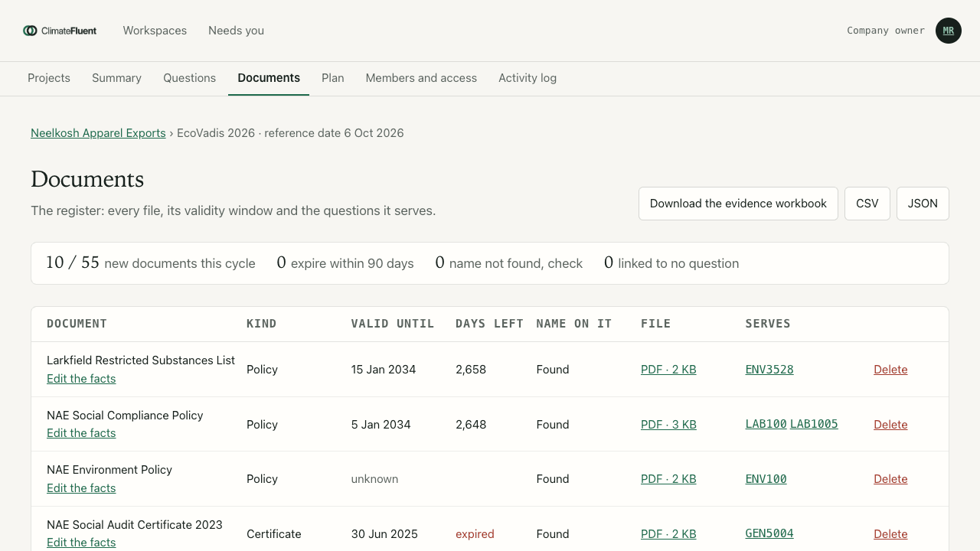View the Activity log tab
Image resolution: width=980 pixels, height=551 pixels.
[x=528, y=78]
